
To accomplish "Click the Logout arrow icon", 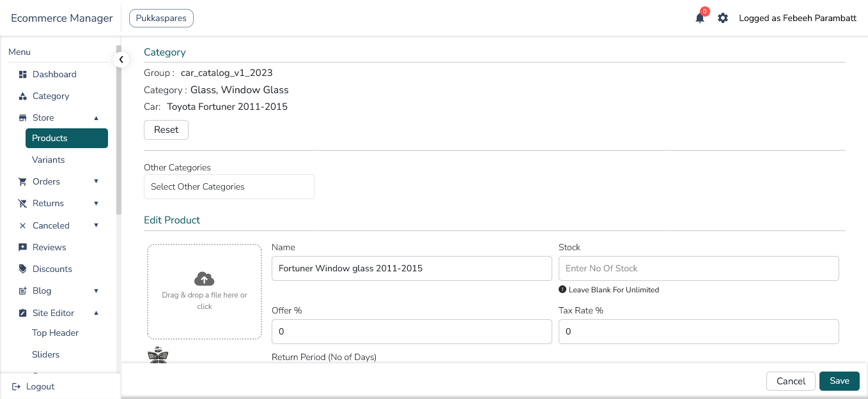I will tap(17, 387).
